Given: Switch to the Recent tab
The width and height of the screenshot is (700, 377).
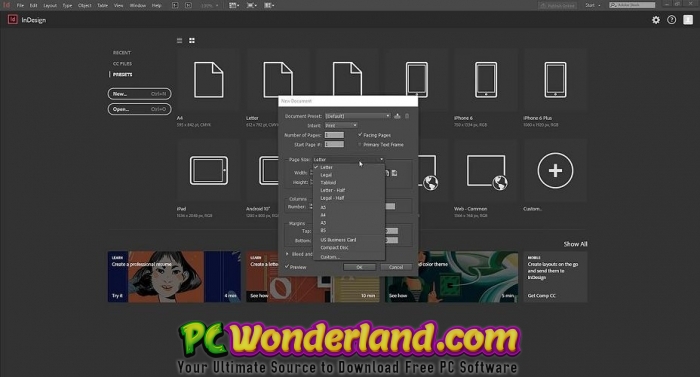Looking at the screenshot, I should (122, 53).
